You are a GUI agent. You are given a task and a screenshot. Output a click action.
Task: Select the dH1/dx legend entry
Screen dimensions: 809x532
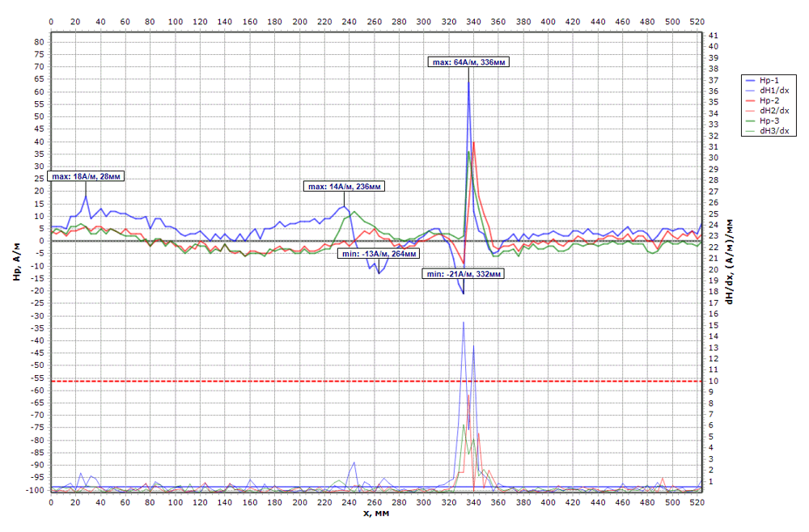pos(773,91)
